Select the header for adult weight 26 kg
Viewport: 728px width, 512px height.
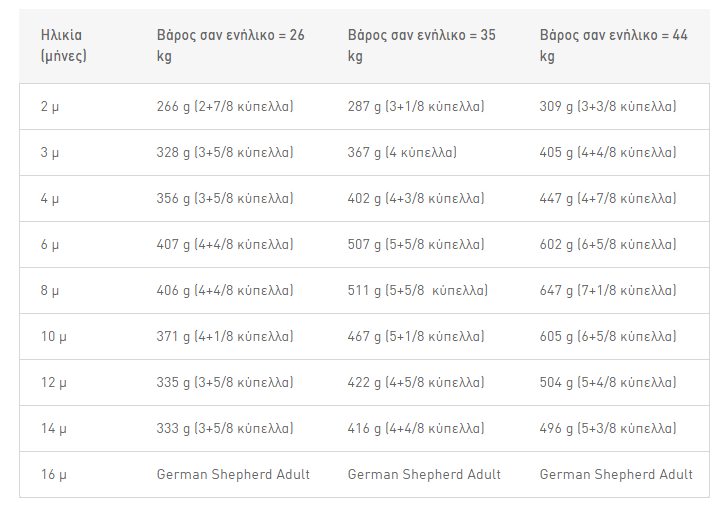[x=230, y=45]
